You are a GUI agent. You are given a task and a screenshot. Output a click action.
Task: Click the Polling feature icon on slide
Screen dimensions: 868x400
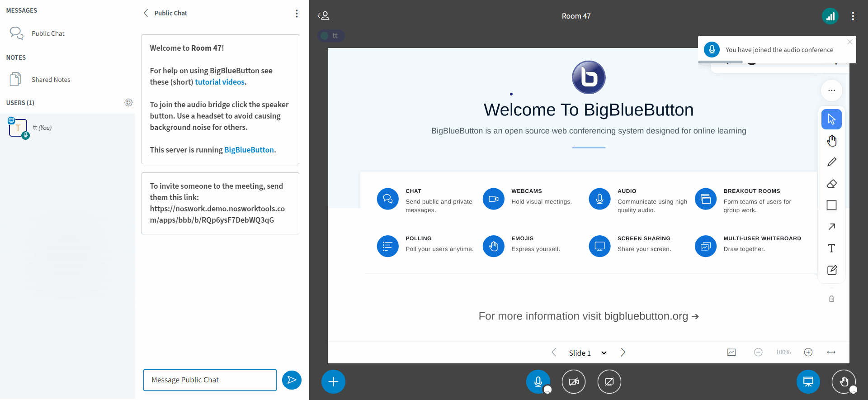[388, 246]
